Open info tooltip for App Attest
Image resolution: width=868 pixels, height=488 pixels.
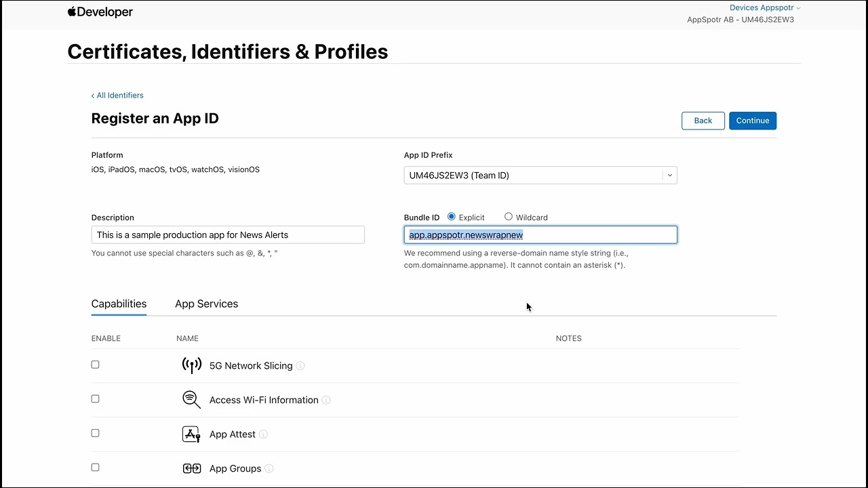(x=263, y=434)
